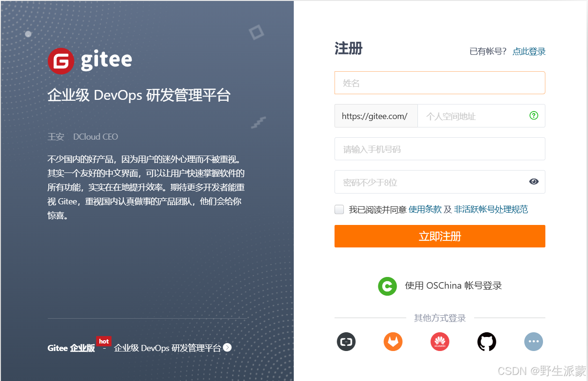Screen dimensions: 588x381
Task: Click the 王安 DCloud CEO text
Action: click(x=83, y=137)
